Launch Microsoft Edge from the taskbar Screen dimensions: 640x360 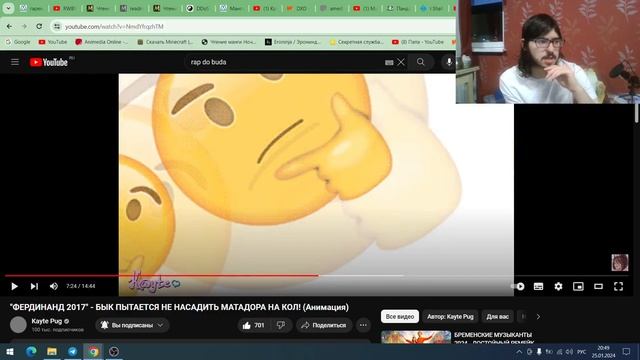point(31,351)
